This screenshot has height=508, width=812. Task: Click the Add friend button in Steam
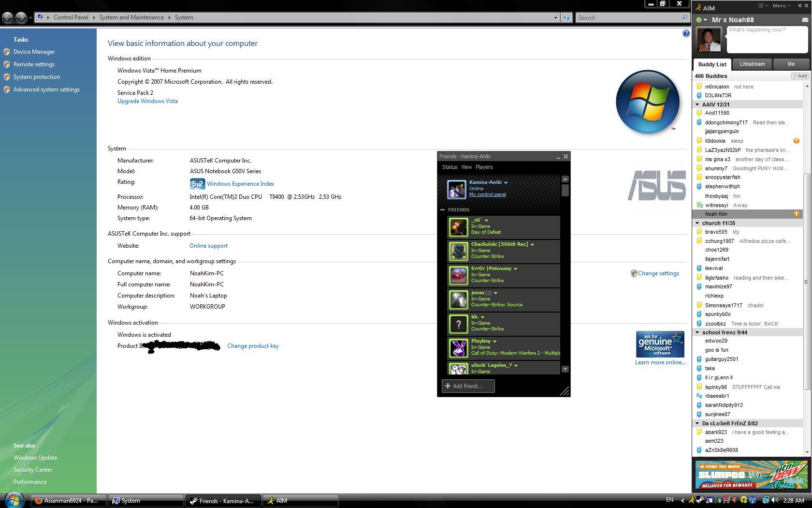click(468, 386)
